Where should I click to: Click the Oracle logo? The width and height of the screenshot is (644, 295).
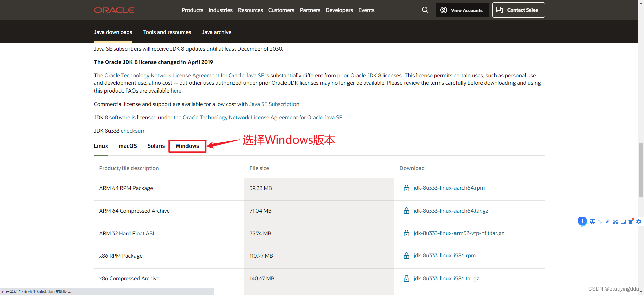click(x=114, y=10)
